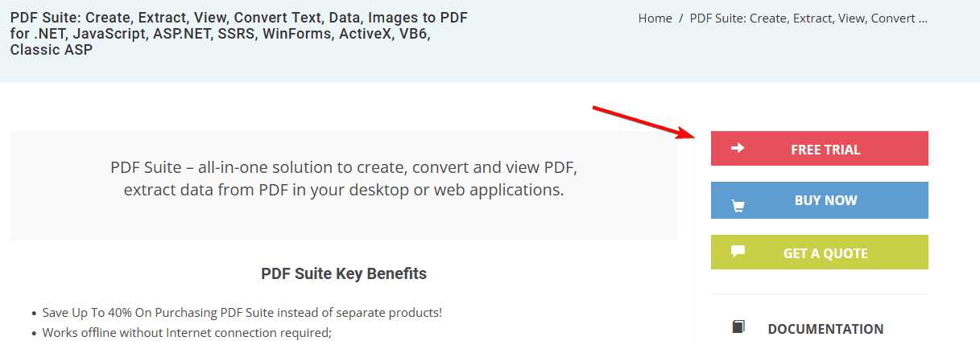Request pricing via GET A QUOTE
Viewport: 980px width, 341px height.
[x=819, y=253]
